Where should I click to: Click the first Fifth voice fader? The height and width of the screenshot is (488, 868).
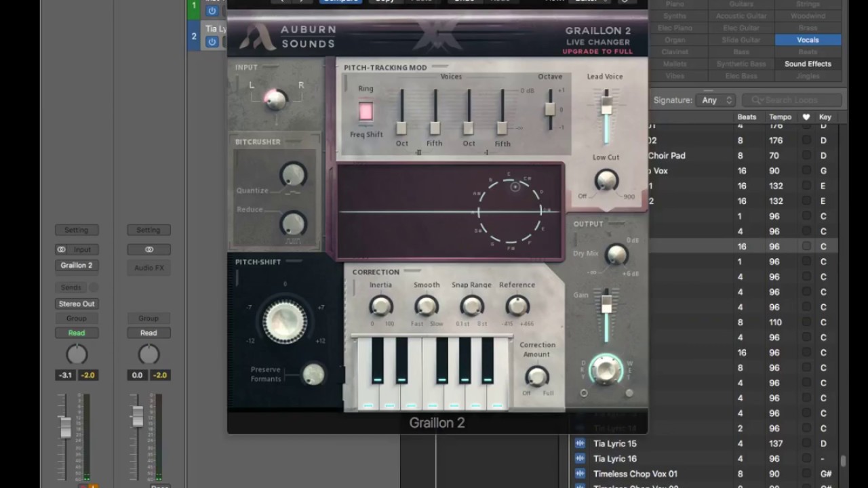[435, 128]
